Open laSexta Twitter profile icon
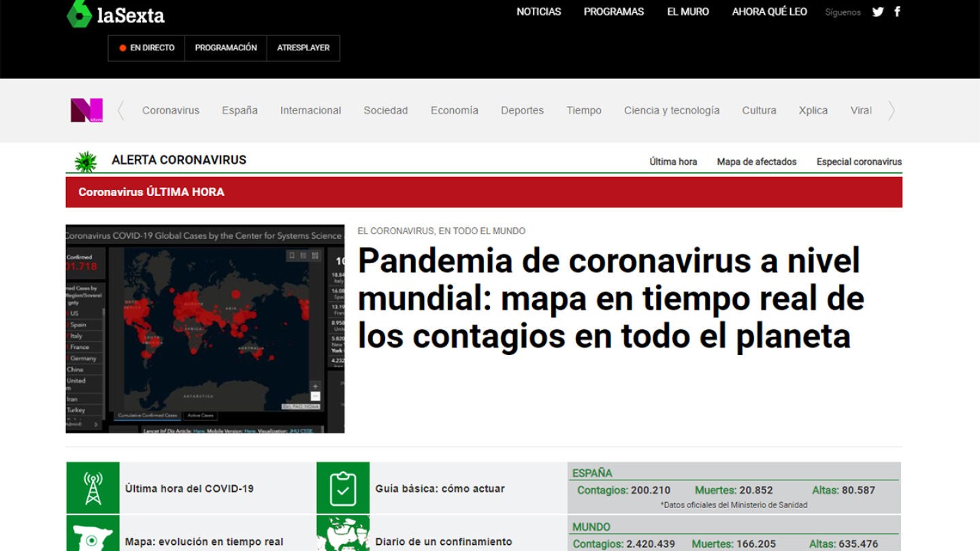980x551 pixels. click(878, 12)
